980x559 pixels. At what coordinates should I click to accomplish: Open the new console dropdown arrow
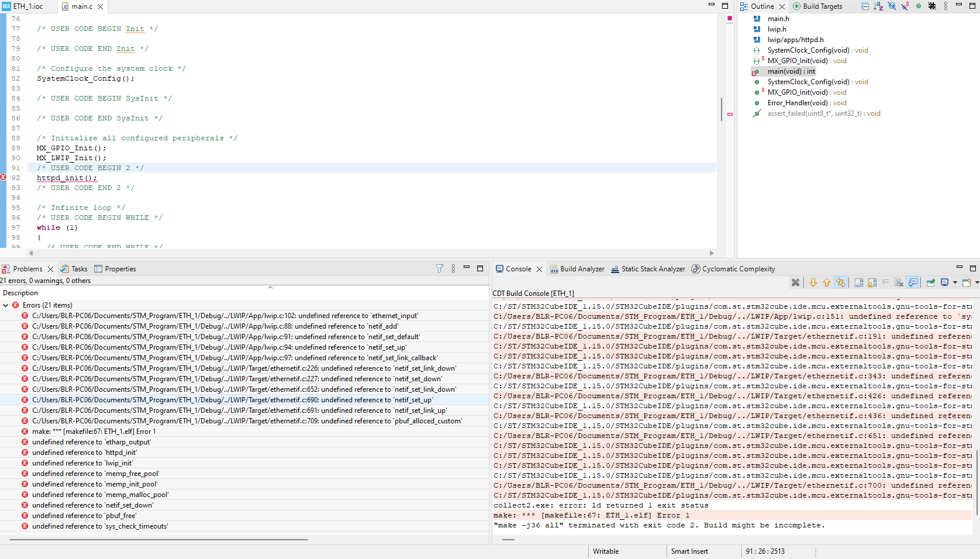pos(976,283)
